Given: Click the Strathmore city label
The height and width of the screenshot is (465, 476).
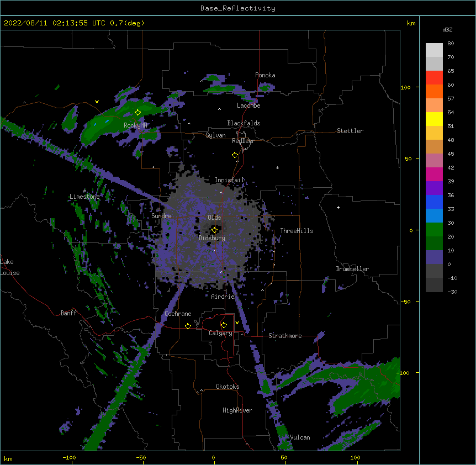Looking at the screenshot, I should 285,336.
